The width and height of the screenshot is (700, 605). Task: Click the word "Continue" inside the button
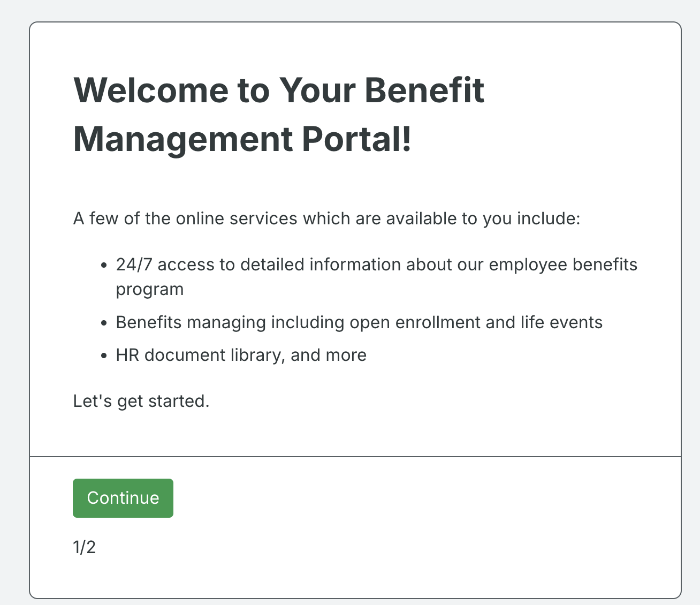click(123, 498)
